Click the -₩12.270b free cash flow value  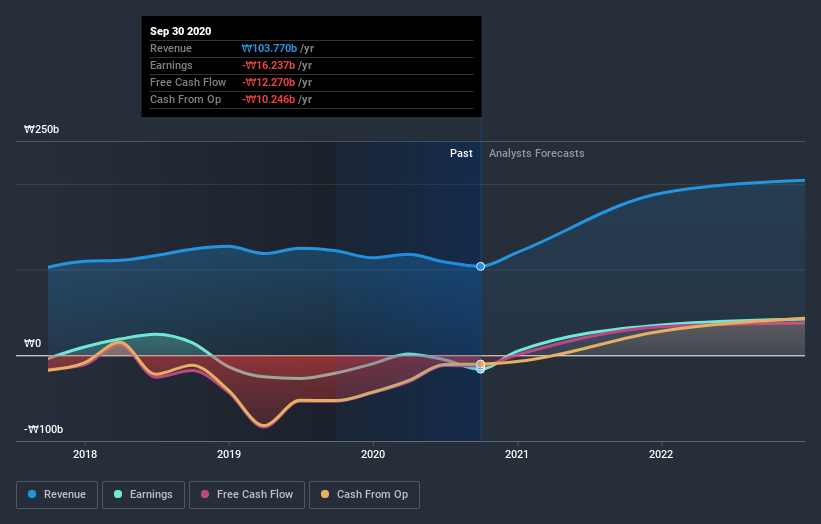(269, 82)
